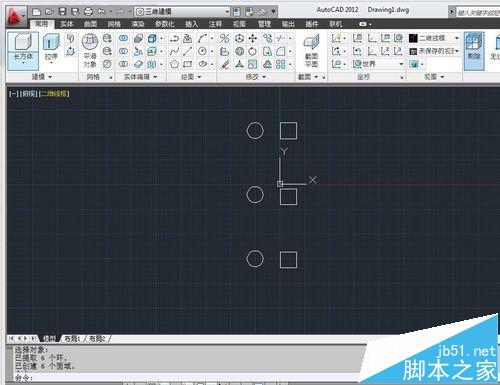Viewport: 500px width, 385px height.
Task: Click the Erase pencil icon in 修改 panel
Action: click(x=225, y=64)
